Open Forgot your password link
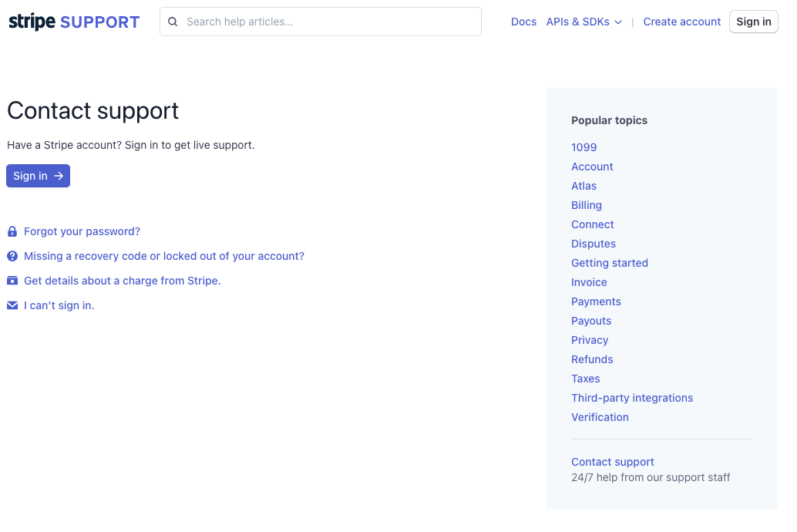 82,231
